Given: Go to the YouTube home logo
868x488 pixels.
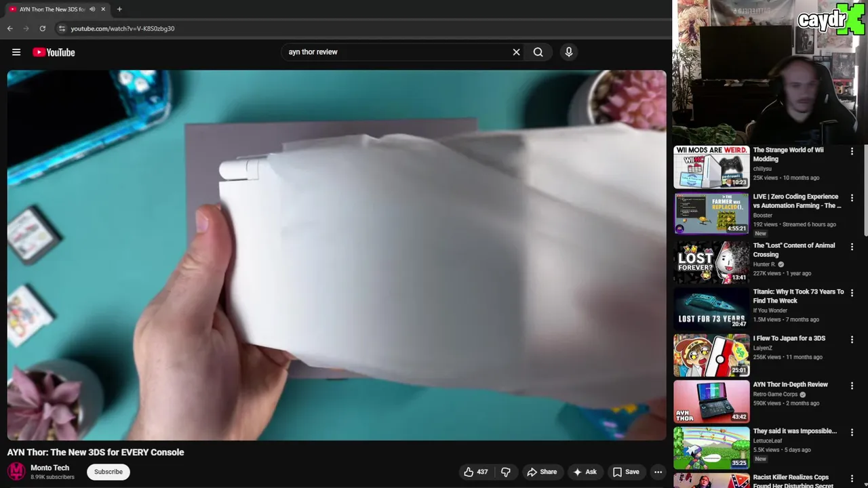Looking at the screenshot, I should tap(54, 52).
